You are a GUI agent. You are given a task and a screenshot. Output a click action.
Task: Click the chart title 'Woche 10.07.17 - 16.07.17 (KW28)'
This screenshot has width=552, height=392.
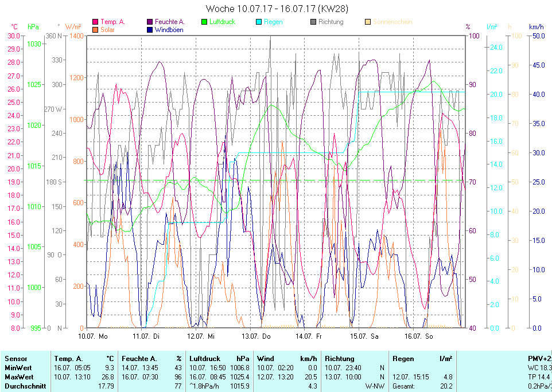pyautogui.click(x=277, y=9)
